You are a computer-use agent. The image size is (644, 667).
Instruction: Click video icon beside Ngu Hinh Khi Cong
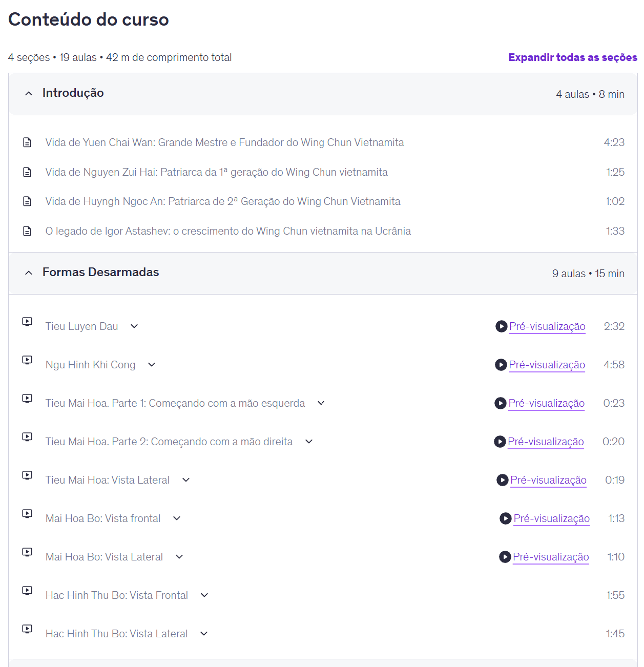tap(27, 360)
